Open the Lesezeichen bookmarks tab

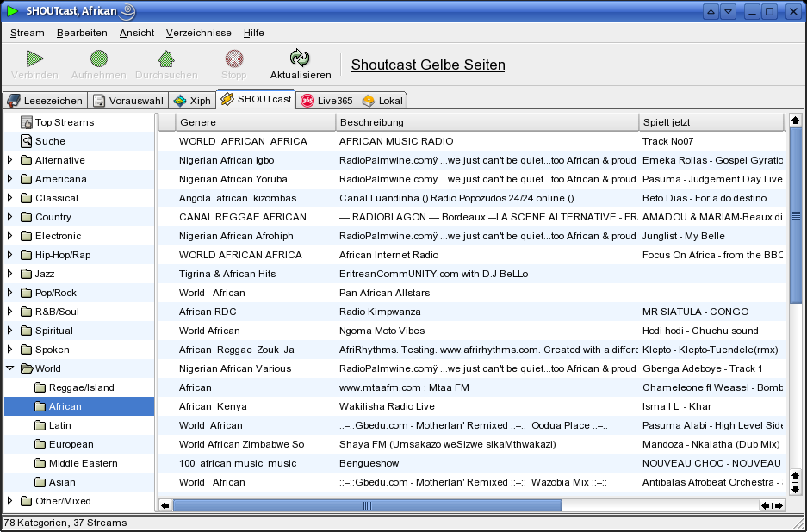pyautogui.click(x=45, y=101)
